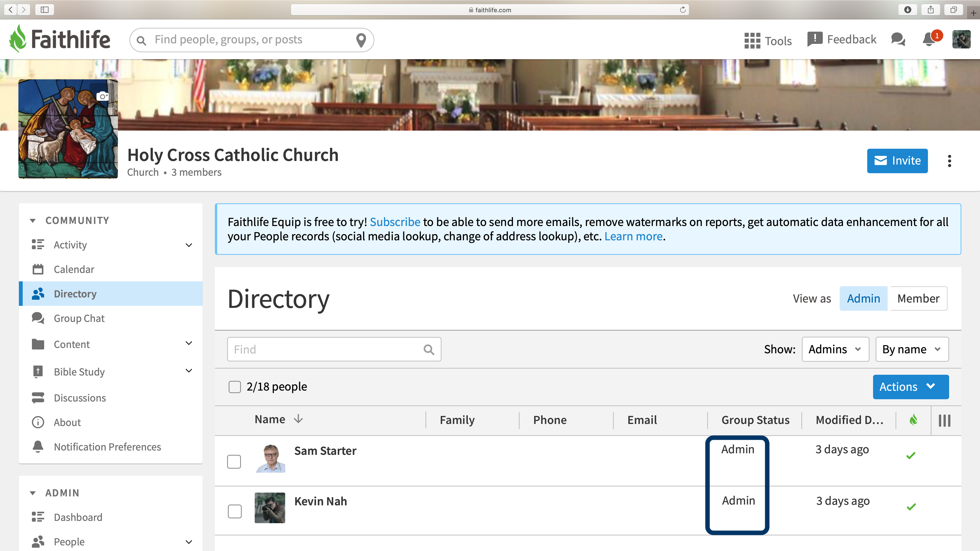
Task: Open Activity in the sidebar
Action: click(x=70, y=245)
